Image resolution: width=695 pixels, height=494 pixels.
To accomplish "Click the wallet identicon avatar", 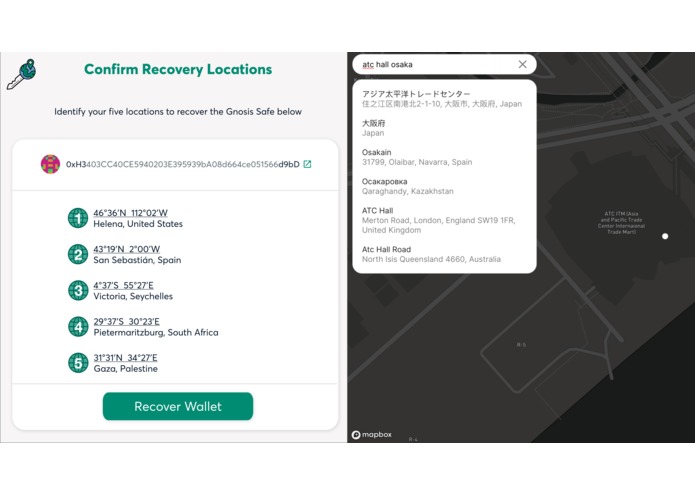I will [51, 164].
